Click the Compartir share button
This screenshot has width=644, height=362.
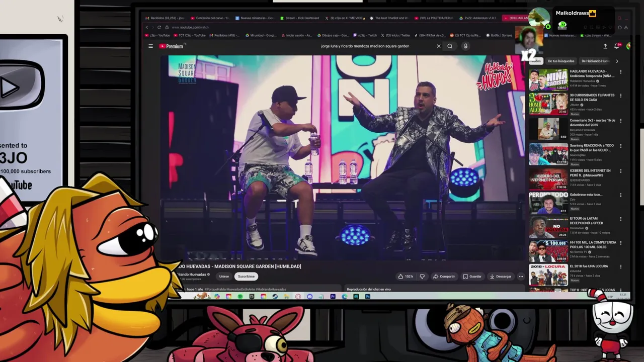(x=444, y=277)
